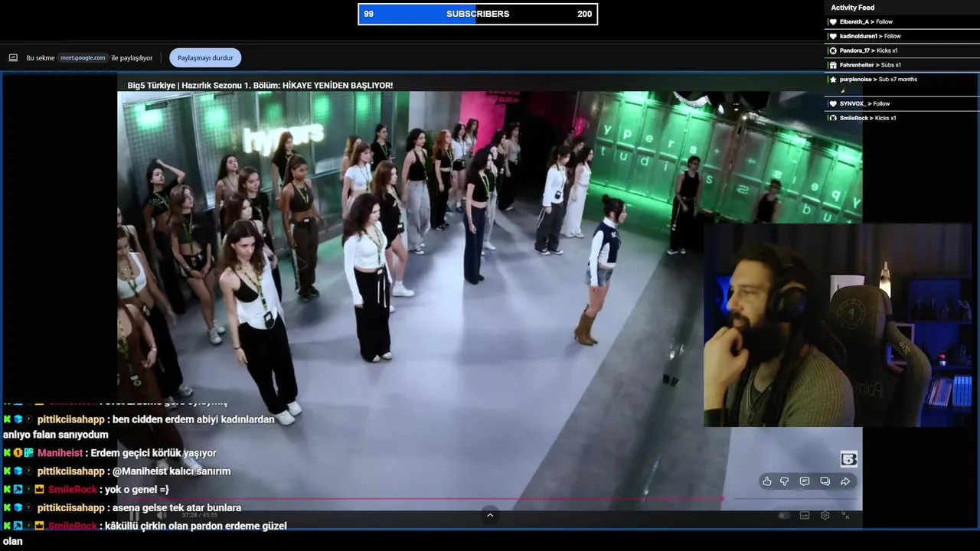
Task: Toggle the autoplay switch in the player
Action: tap(784, 515)
